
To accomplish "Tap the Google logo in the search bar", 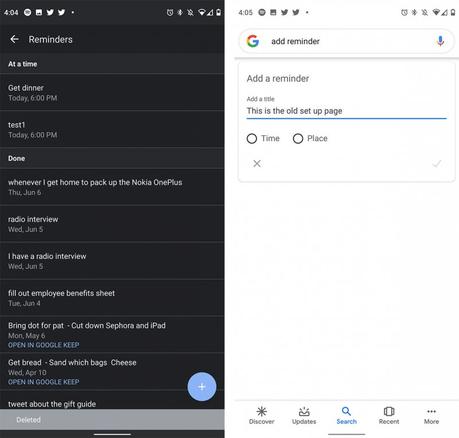I will [253, 41].
